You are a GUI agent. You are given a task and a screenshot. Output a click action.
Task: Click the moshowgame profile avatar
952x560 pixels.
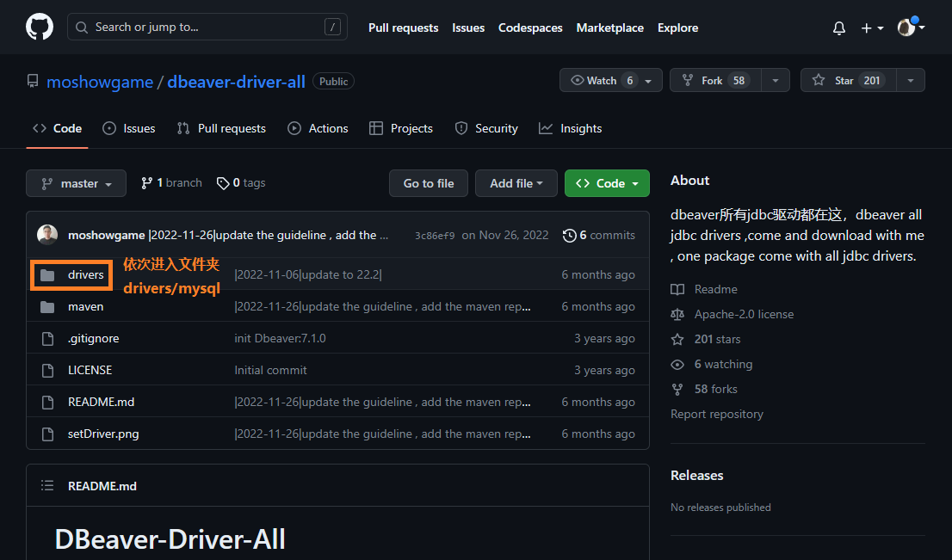46,234
